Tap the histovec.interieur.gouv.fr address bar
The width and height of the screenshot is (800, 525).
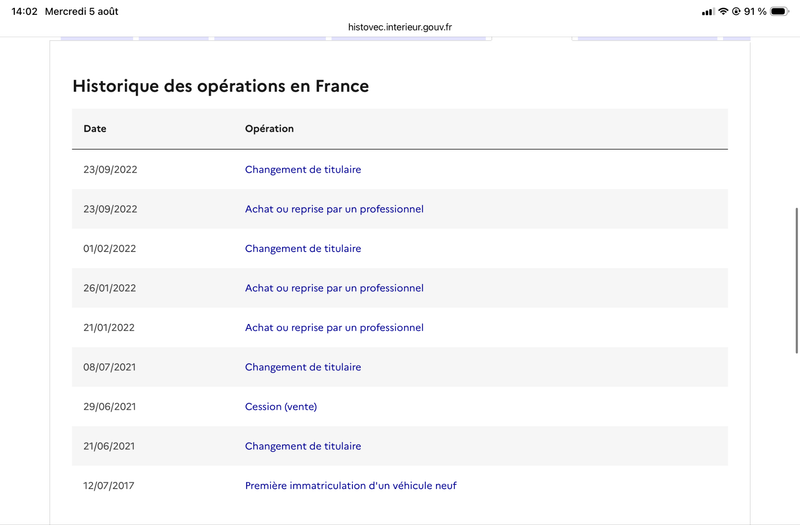pyautogui.click(x=399, y=27)
